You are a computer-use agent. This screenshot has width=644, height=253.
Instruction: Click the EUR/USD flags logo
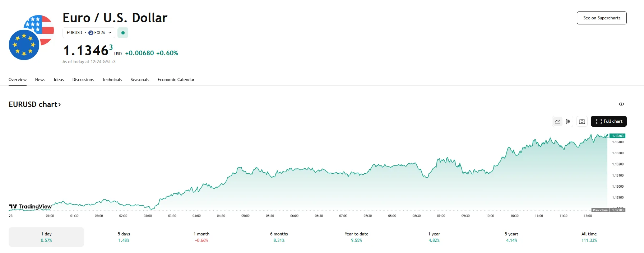(x=31, y=38)
